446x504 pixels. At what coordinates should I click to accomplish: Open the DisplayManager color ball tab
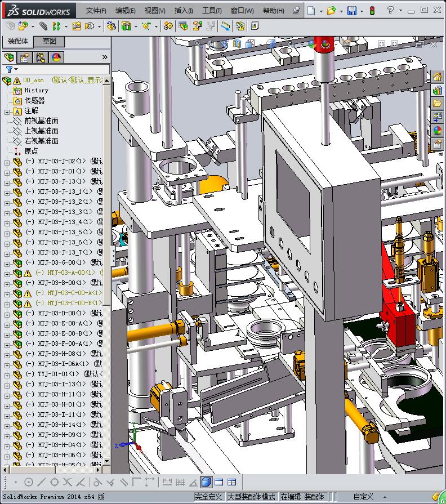tap(56, 57)
